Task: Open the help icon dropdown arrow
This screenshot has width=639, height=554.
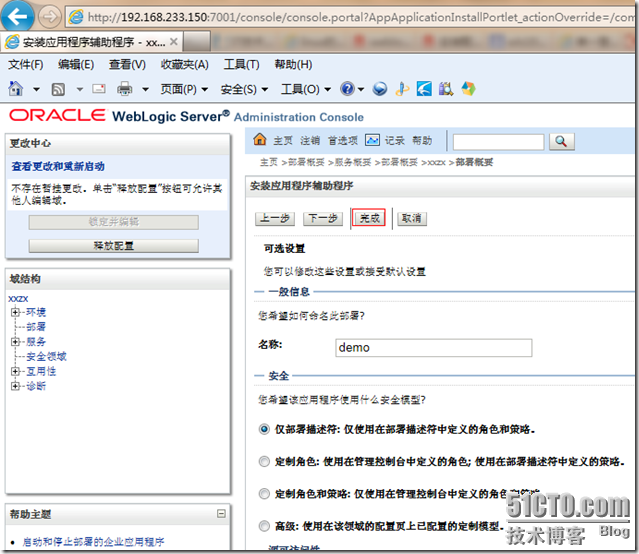Action: pyautogui.click(x=361, y=89)
